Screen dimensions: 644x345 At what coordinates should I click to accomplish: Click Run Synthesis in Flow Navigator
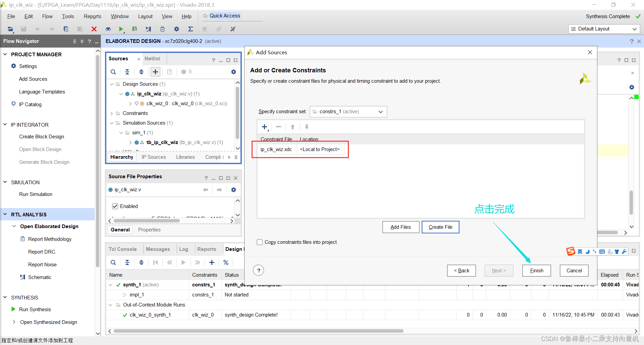[35, 309]
